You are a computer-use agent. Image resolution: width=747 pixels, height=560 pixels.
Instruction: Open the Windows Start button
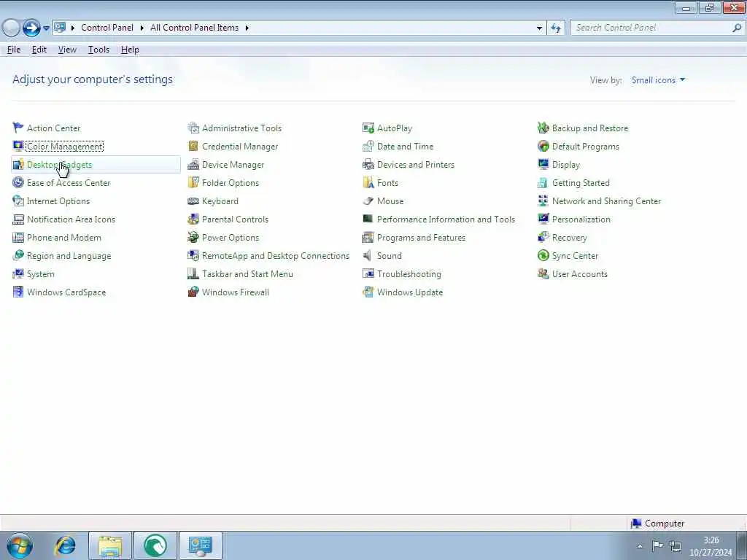(x=20, y=545)
